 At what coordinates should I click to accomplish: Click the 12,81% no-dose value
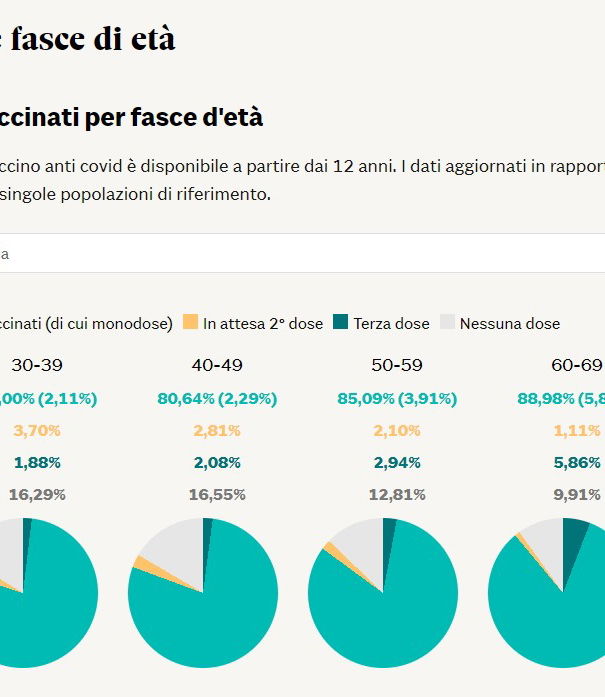point(397,494)
